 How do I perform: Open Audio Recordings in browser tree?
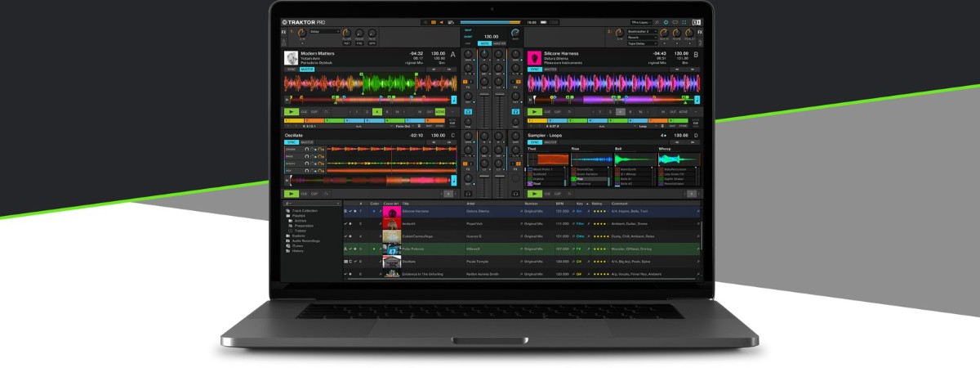pos(305,240)
